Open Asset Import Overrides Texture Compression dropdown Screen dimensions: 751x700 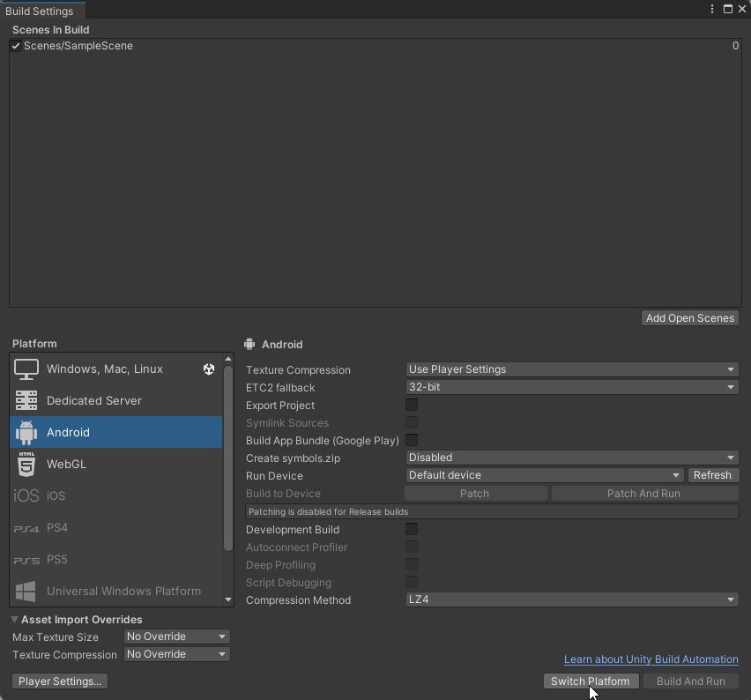177,654
